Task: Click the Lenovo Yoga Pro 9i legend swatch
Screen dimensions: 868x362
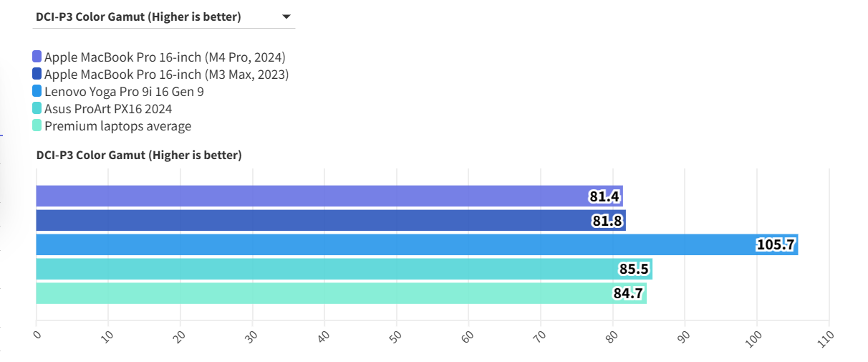Action: [37, 92]
